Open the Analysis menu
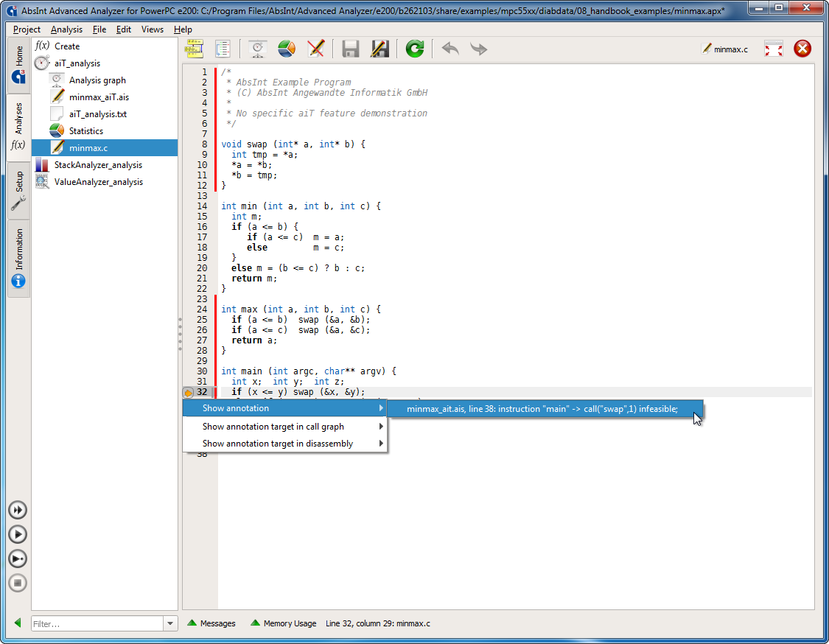829x644 pixels. pos(66,29)
